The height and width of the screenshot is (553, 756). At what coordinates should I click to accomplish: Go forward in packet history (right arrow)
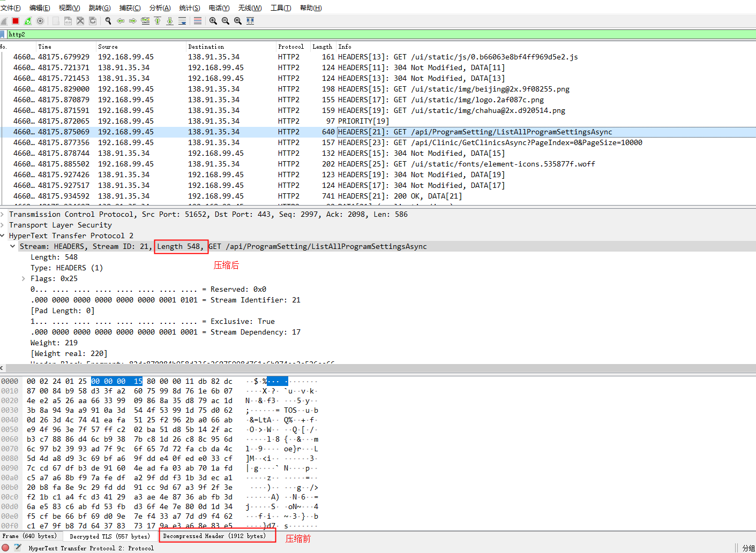[x=133, y=21]
